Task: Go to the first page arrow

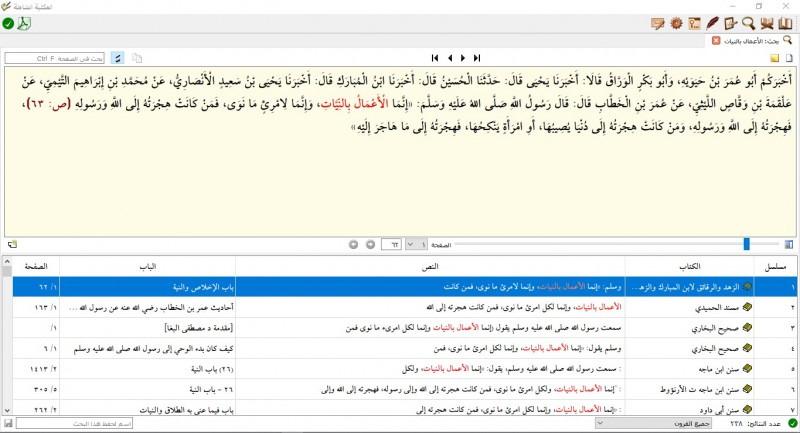Action: click(435, 58)
